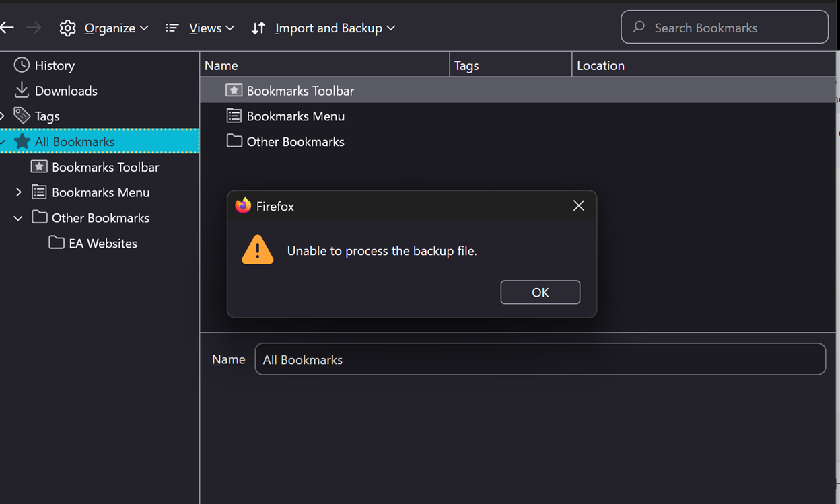Viewport: 840px width, 504px height.
Task: Expand the Bookmarks Menu tree node
Action: (x=18, y=192)
